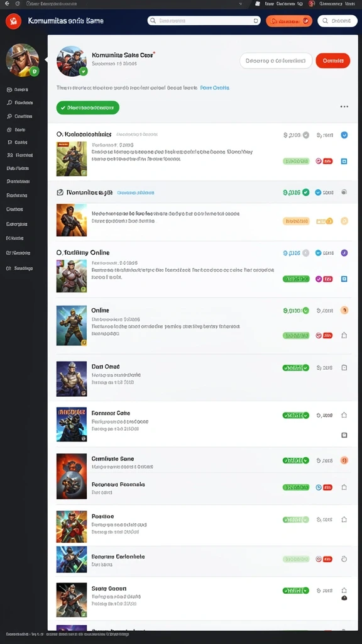The height and width of the screenshot is (644, 362).
Task: Click the blue square icon in first game row
Action: click(344, 162)
